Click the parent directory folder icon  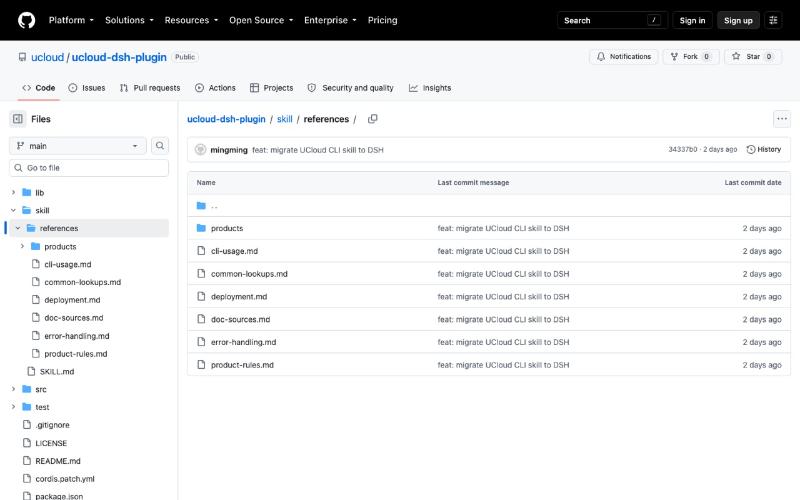[201, 206]
